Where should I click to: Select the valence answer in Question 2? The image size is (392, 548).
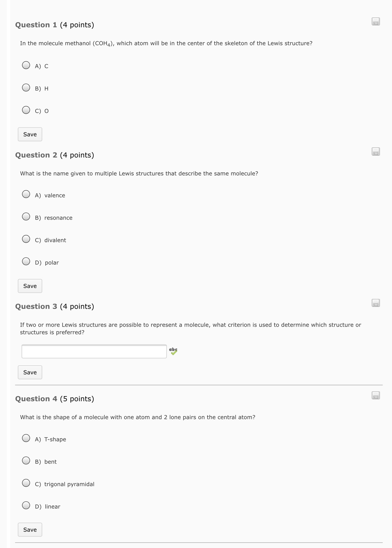[26, 194]
